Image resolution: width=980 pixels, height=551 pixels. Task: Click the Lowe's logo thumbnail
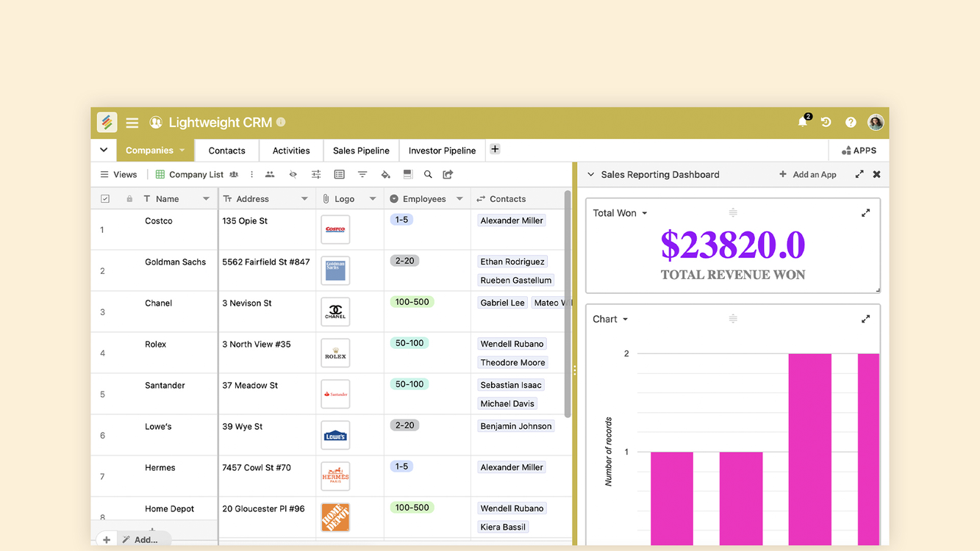click(x=335, y=435)
